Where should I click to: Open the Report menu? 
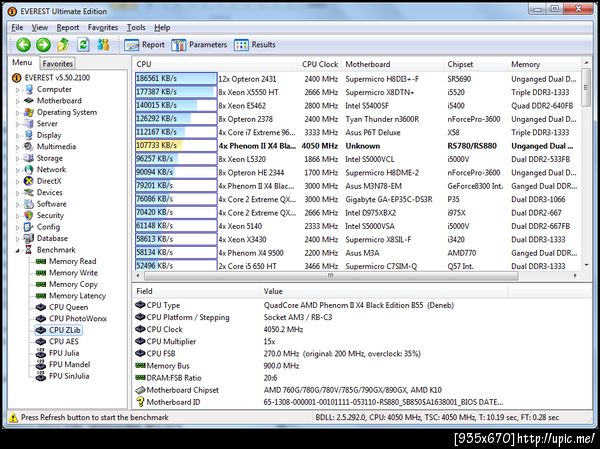click(68, 28)
